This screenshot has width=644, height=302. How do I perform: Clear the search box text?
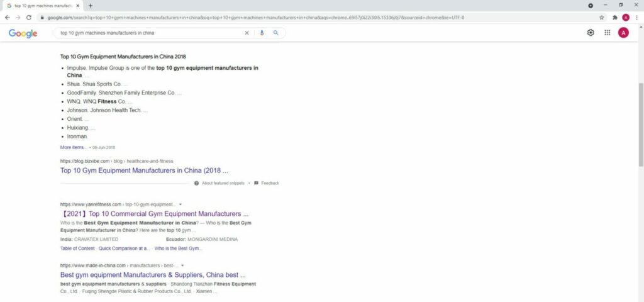[247, 33]
